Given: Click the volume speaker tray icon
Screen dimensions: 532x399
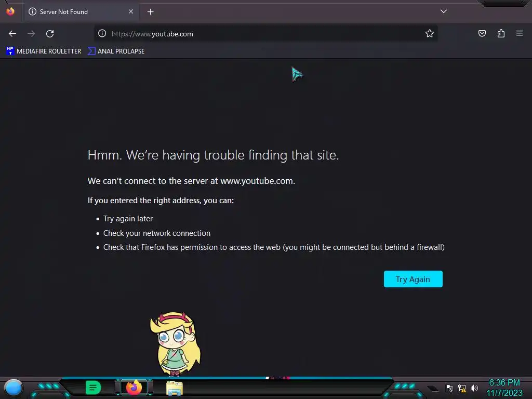Looking at the screenshot, I should click(474, 388).
